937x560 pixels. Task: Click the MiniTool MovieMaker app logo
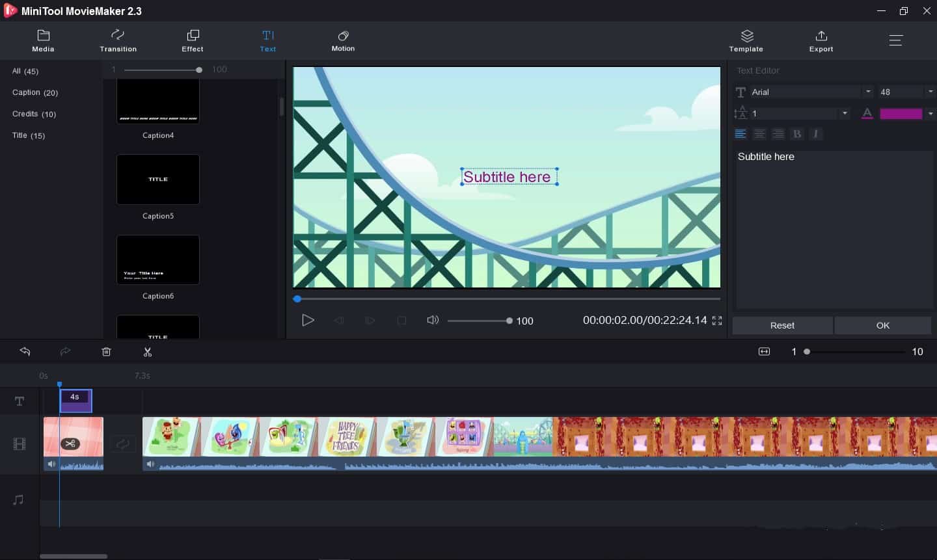pyautogui.click(x=10, y=10)
